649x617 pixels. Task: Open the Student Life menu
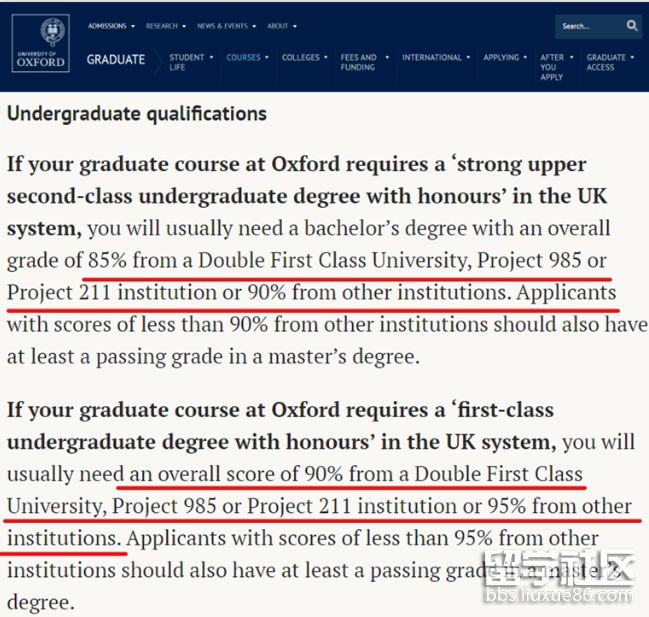point(190,62)
